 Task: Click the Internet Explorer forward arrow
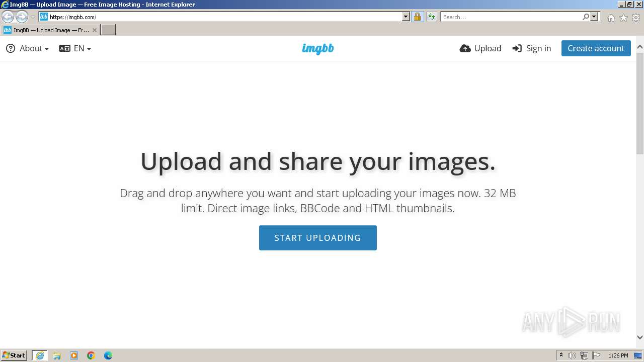click(22, 17)
